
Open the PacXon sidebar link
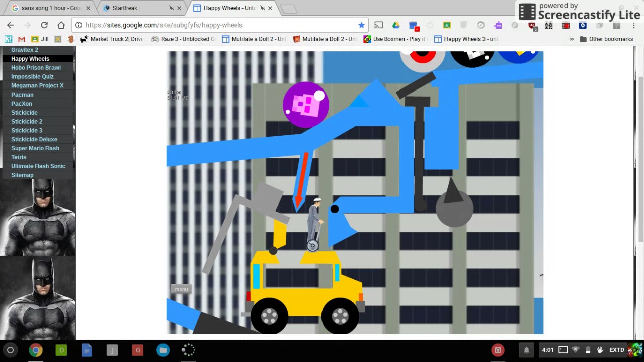(22, 104)
